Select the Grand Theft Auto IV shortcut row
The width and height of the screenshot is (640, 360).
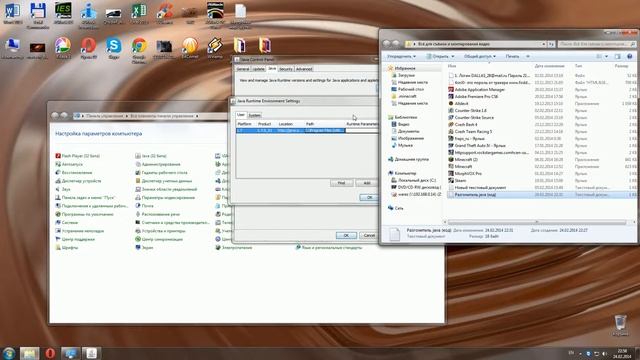tap(541, 146)
